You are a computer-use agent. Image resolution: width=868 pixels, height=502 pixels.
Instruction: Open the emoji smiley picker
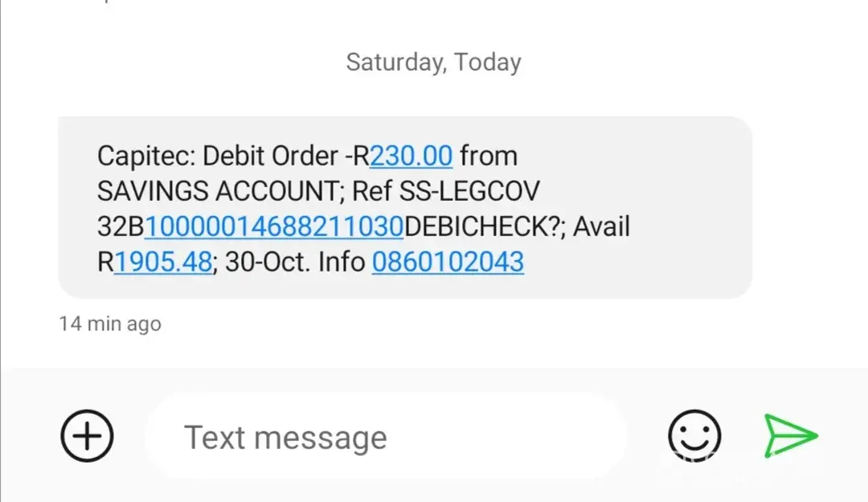click(x=694, y=437)
